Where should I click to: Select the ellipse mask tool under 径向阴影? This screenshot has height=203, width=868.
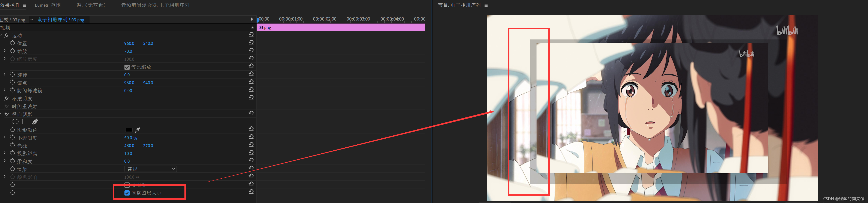pyautogui.click(x=15, y=122)
